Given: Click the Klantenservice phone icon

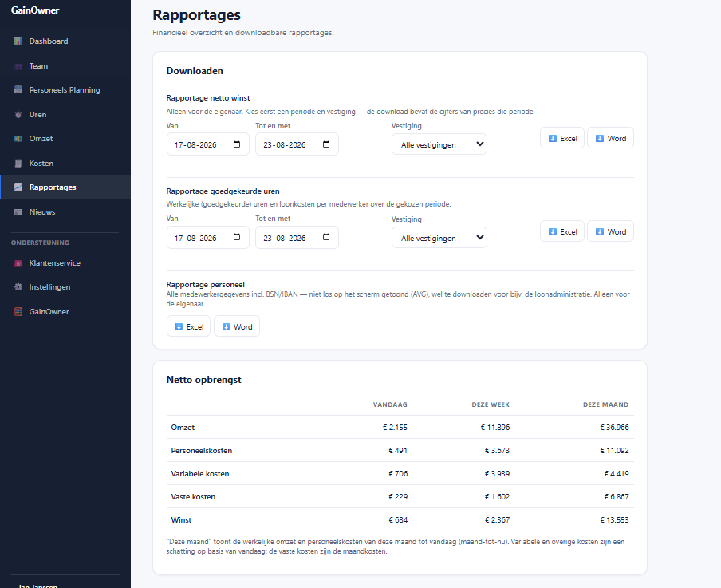Looking at the screenshot, I should pos(18,263).
